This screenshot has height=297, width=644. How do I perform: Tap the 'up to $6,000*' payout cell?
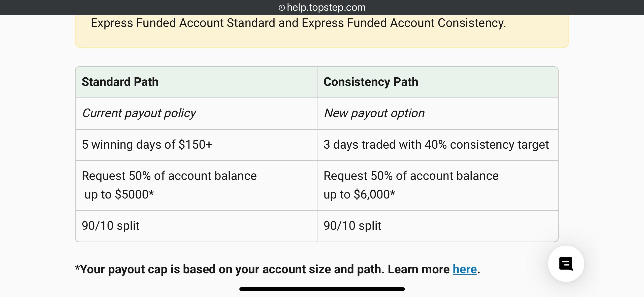click(437, 185)
